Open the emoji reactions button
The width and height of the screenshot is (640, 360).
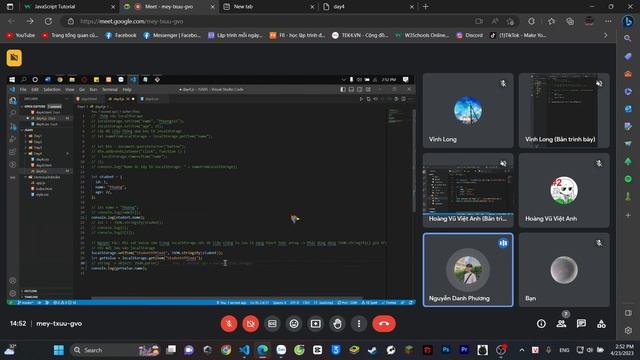click(294, 324)
